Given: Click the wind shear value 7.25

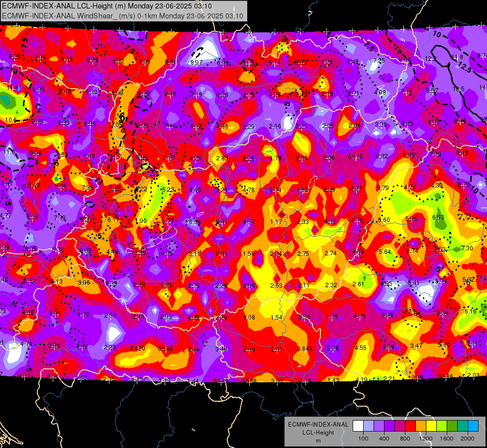Looking at the screenshot, I should coord(379,61).
